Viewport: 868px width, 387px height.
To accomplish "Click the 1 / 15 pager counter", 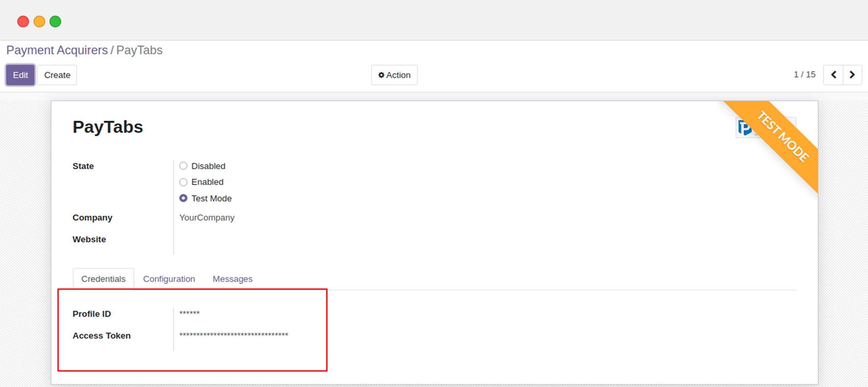I will click(804, 75).
